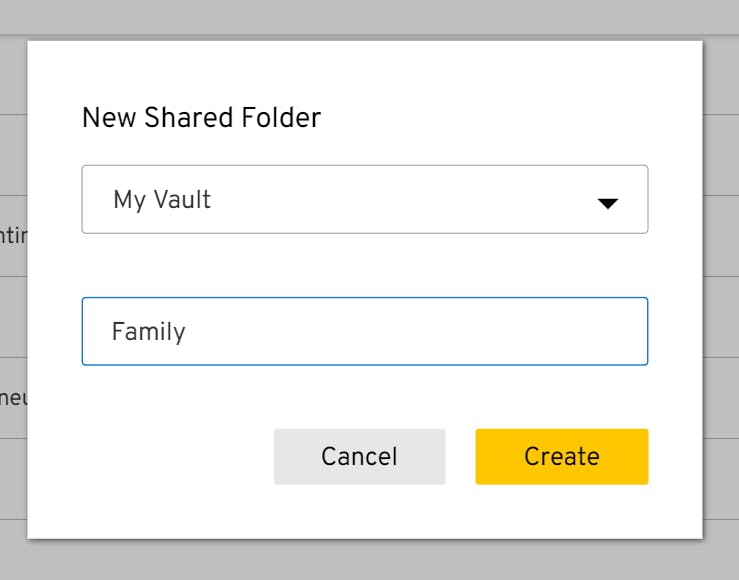Screen dimensions: 739x580
Task: Focus the folder name field containing Family
Action: coord(364,331)
